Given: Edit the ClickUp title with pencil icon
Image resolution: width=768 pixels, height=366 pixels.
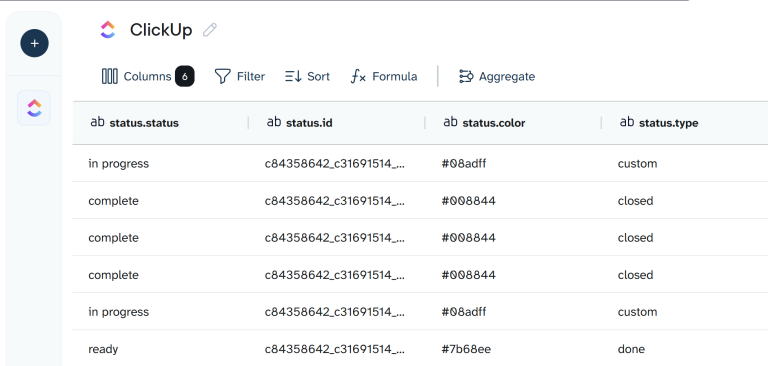Looking at the screenshot, I should [210, 30].
